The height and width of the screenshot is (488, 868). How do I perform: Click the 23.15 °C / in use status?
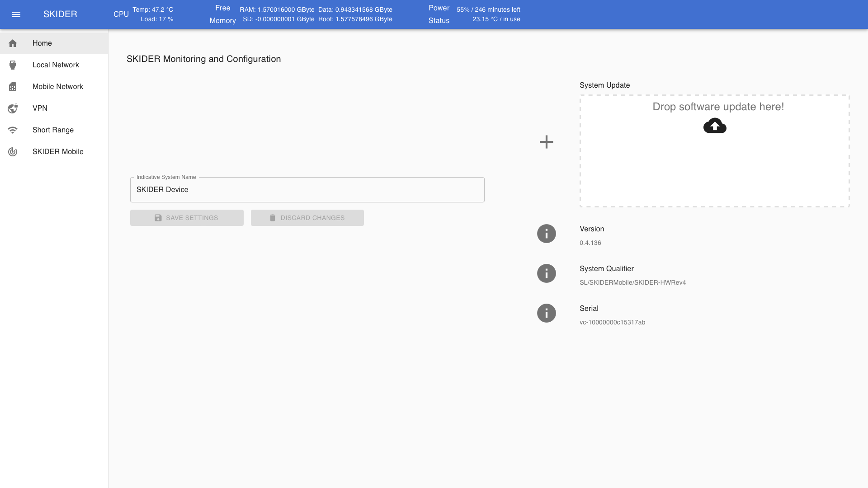(x=496, y=19)
